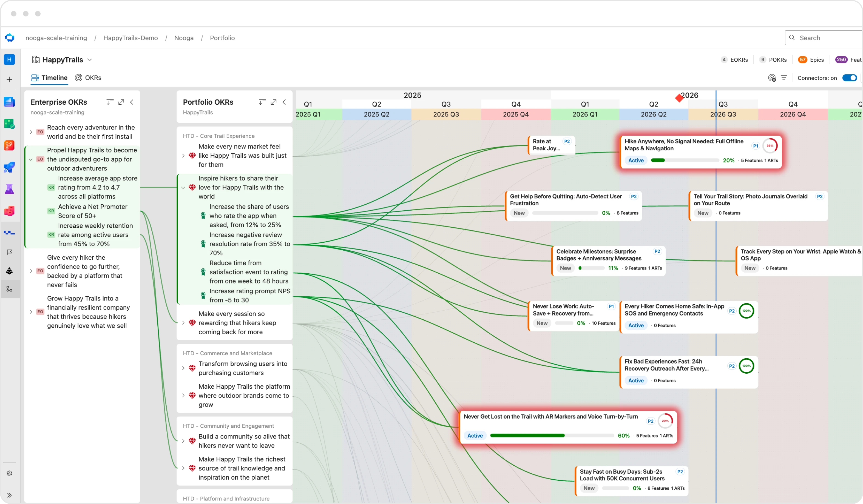The width and height of the screenshot is (863, 504).
Task: Select the 2026 Q1 quarter header
Action: click(585, 114)
